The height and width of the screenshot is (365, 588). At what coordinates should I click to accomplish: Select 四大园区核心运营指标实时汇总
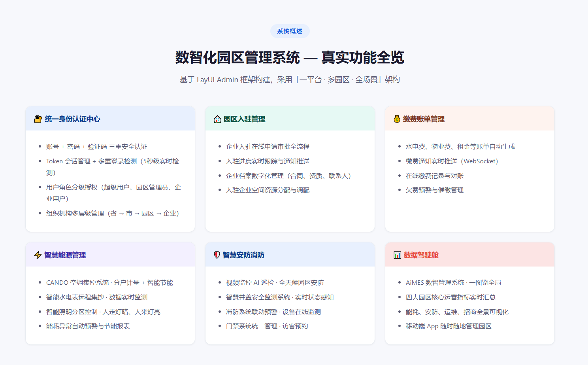pyautogui.click(x=450, y=297)
